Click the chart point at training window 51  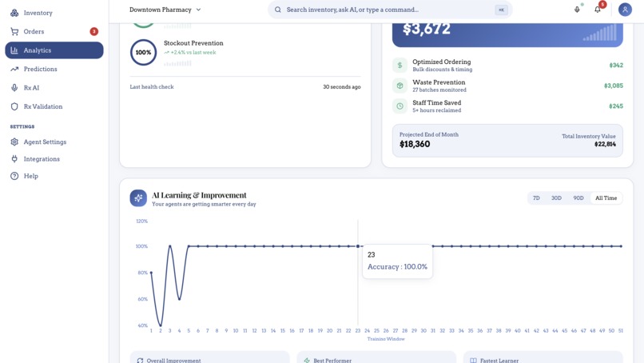point(621,246)
